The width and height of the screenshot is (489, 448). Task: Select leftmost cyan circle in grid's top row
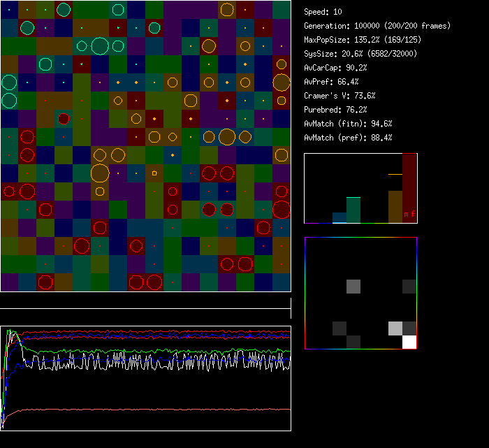point(64,9)
